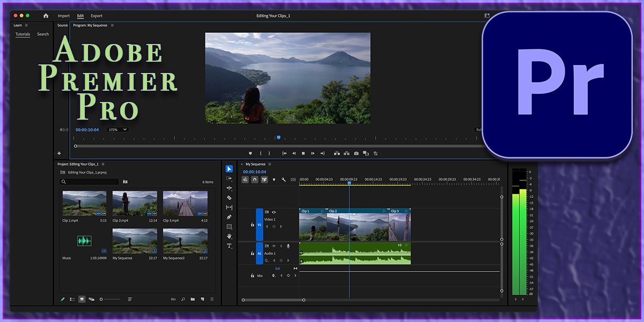Click Automate to Sequence icon
The height and width of the screenshot is (322, 644).
point(173,299)
